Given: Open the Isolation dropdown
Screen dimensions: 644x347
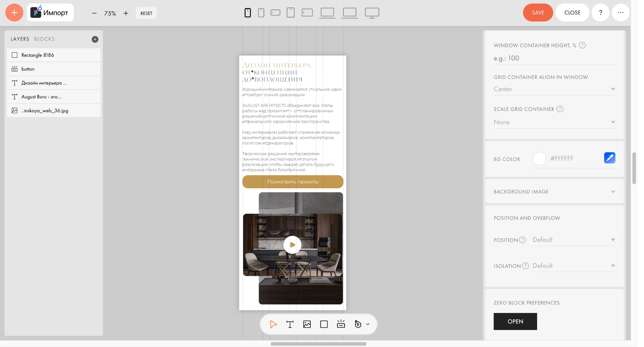Looking at the screenshot, I should [574, 266].
